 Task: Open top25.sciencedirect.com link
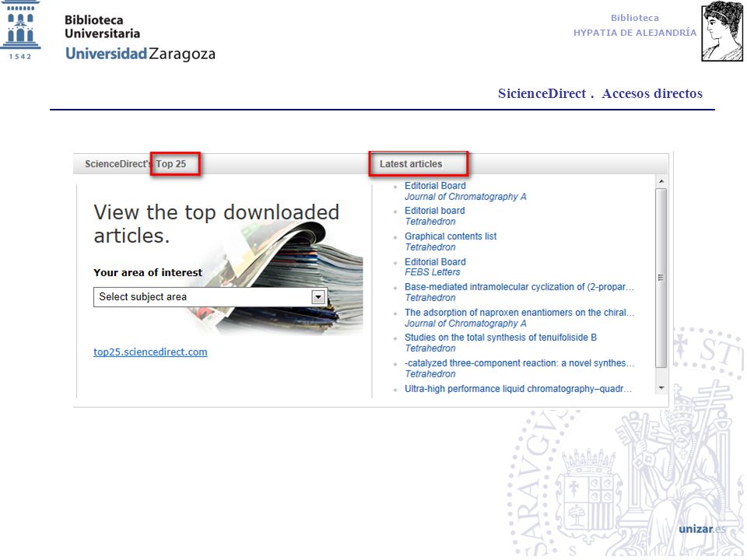point(150,352)
